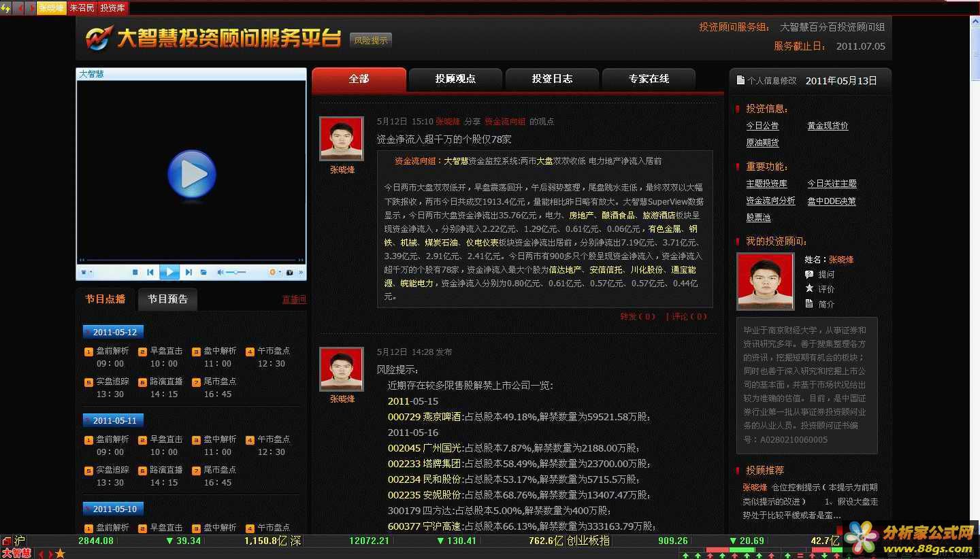Open 2011-05-12 路演直播 14:15 program
980x559 pixels.
161,388
